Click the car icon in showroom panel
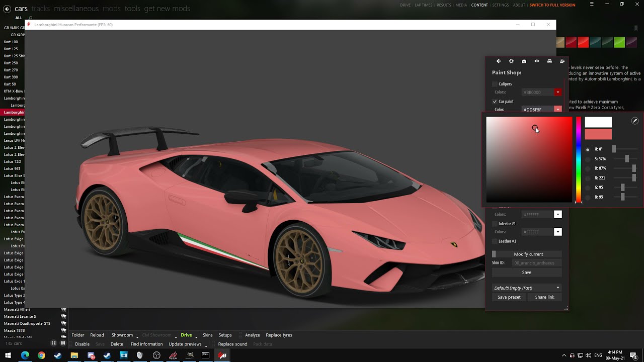The width and height of the screenshot is (644, 362). [x=549, y=61]
